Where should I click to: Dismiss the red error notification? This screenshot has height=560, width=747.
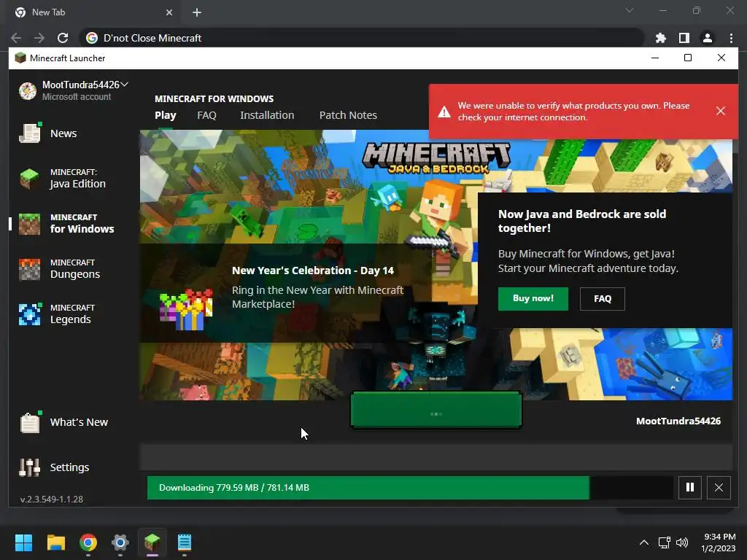[720, 111]
